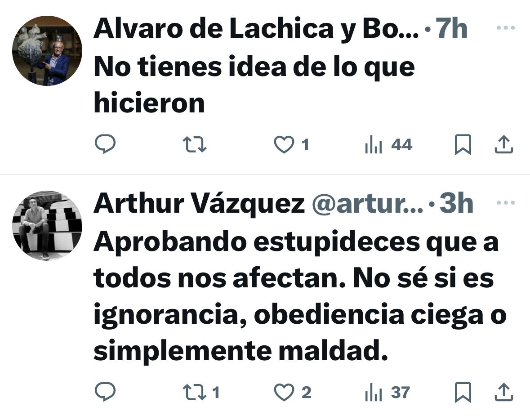The width and height of the screenshot is (530, 420).
Task: Open Alvaro de Lachica y Bo... profile name
Action: tap(256, 29)
